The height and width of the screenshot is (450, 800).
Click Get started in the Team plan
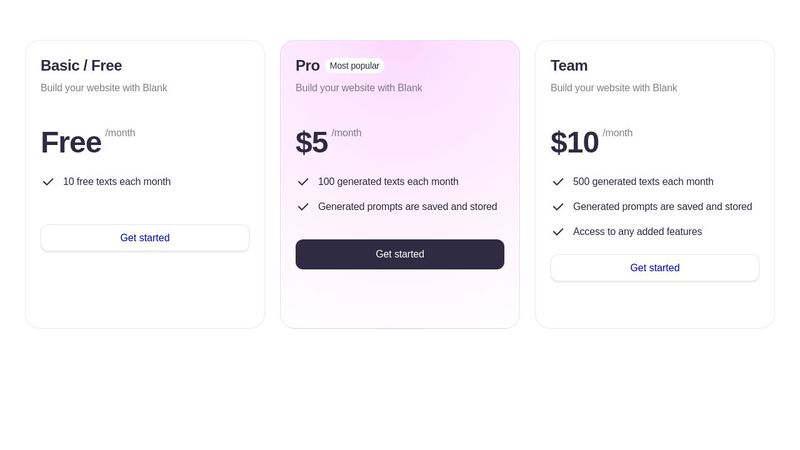[x=655, y=268]
